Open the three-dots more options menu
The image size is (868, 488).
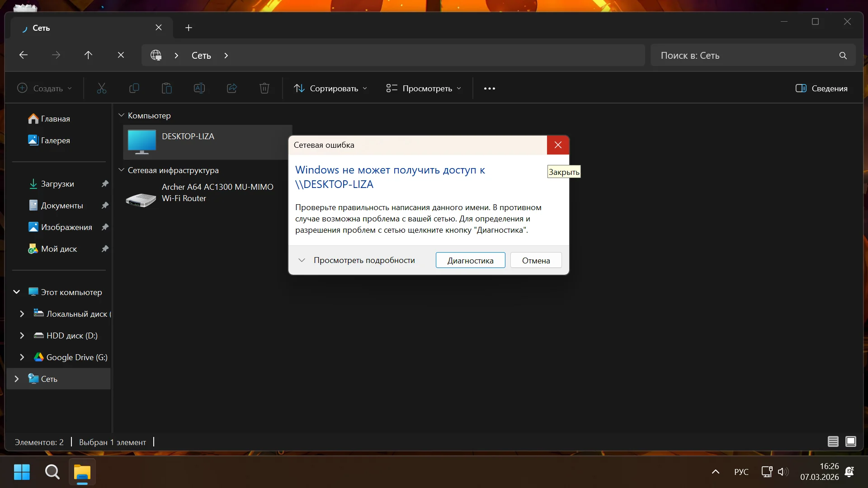[x=489, y=89]
